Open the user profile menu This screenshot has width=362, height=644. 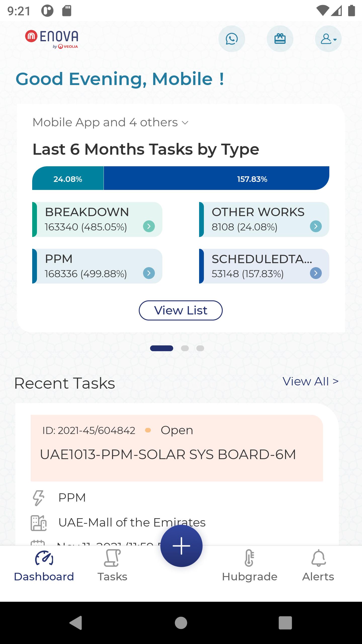[328, 39]
